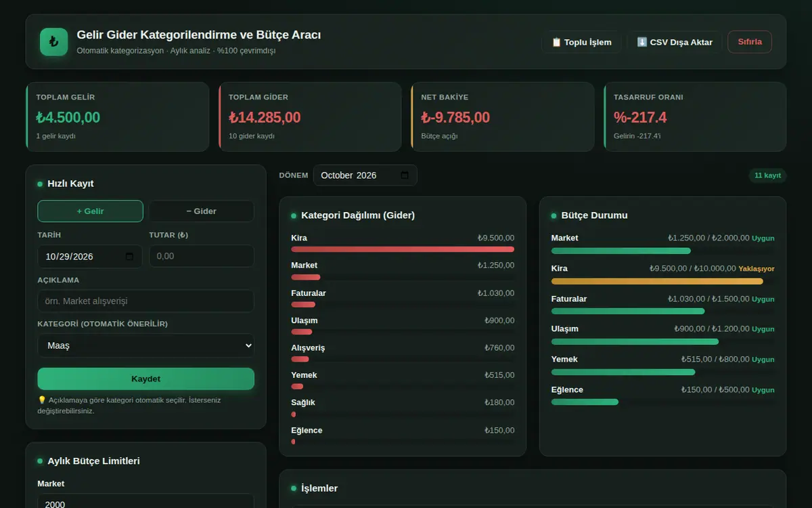Click the Faturalar amount ₺1.030,00 in Kategori Dağılımı
812x508 pixels.
point(496,293)
